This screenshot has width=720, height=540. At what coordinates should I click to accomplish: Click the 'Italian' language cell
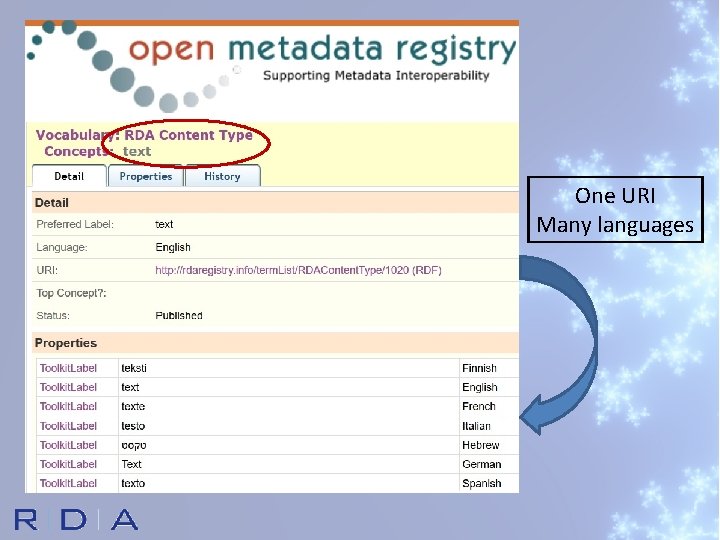click(476, 426)
